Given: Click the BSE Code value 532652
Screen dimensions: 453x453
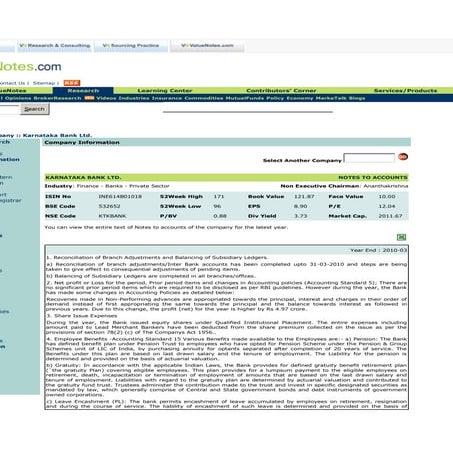Looking at the screenshot, I should tap(109, 206).
